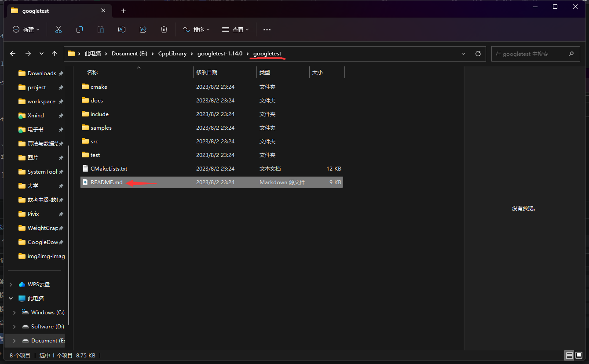Click the Copy icon in toolbar
Viewport: 589px width, 364px height.
[80, 29]
